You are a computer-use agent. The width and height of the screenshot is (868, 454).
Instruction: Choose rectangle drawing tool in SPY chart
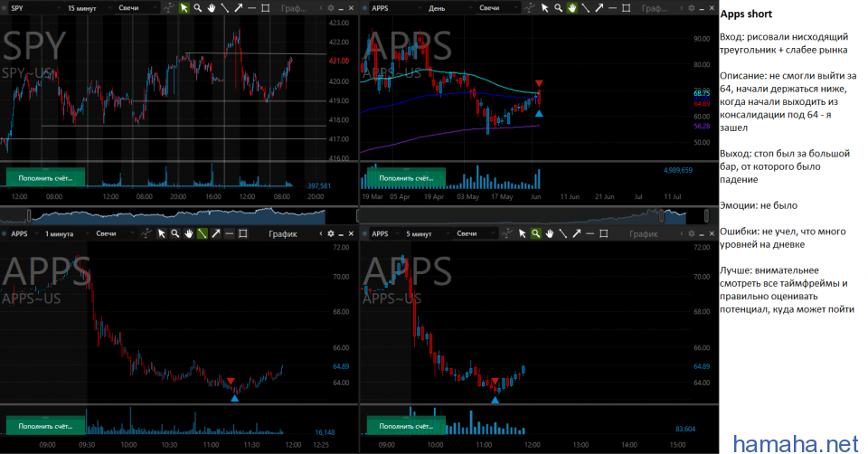(x=265, y=8)
